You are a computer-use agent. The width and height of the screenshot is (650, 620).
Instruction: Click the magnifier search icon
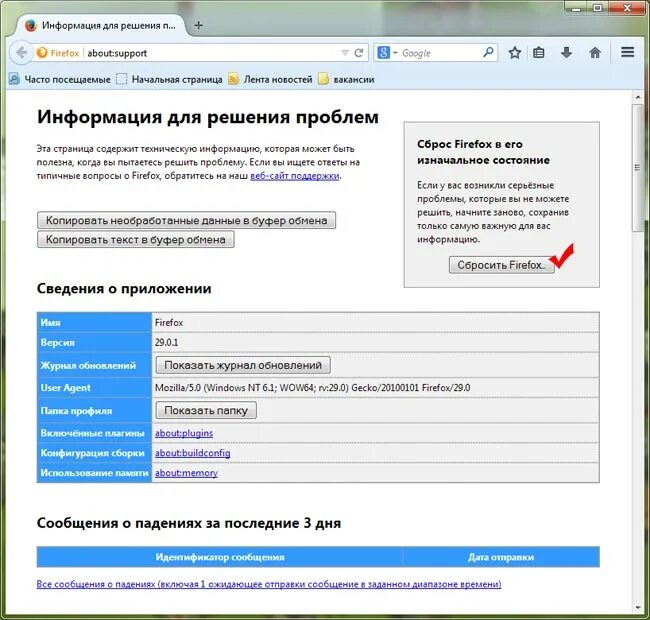[x=488, y=52]
